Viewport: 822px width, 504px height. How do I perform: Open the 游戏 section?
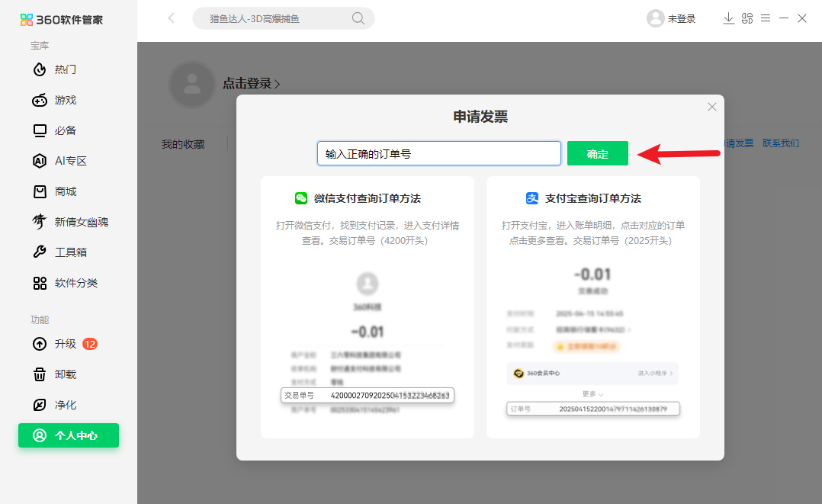55,100
